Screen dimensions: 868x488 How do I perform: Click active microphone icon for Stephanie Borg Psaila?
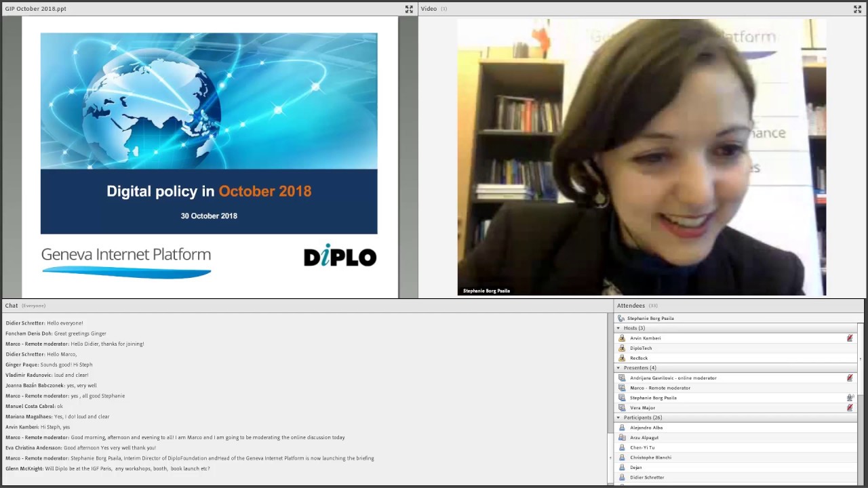(850, 398)
